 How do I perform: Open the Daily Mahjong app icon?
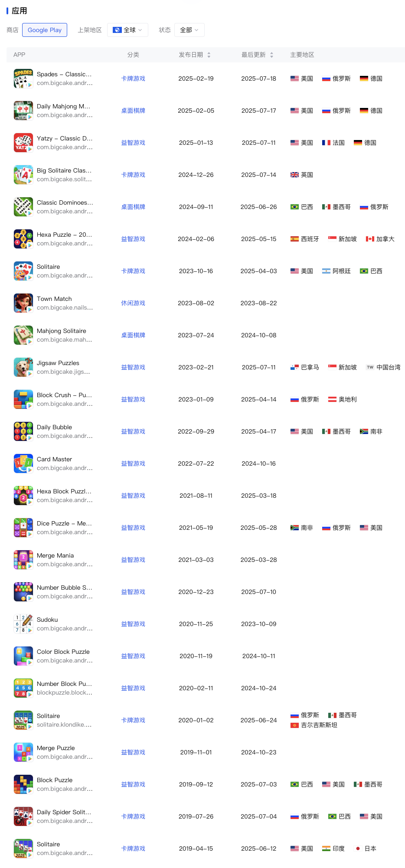pyautogui.click(x=23, y=111)
